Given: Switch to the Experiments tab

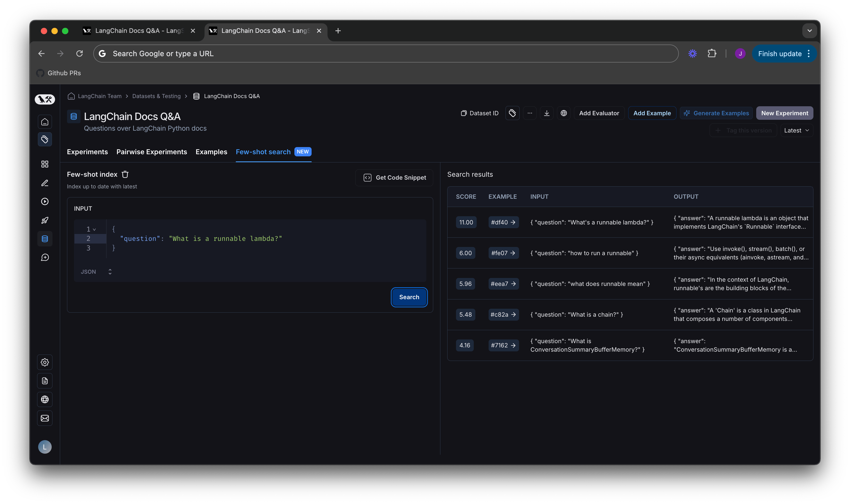Looking at the screenshot, I should pyautogui.click(x=87, y=152).
